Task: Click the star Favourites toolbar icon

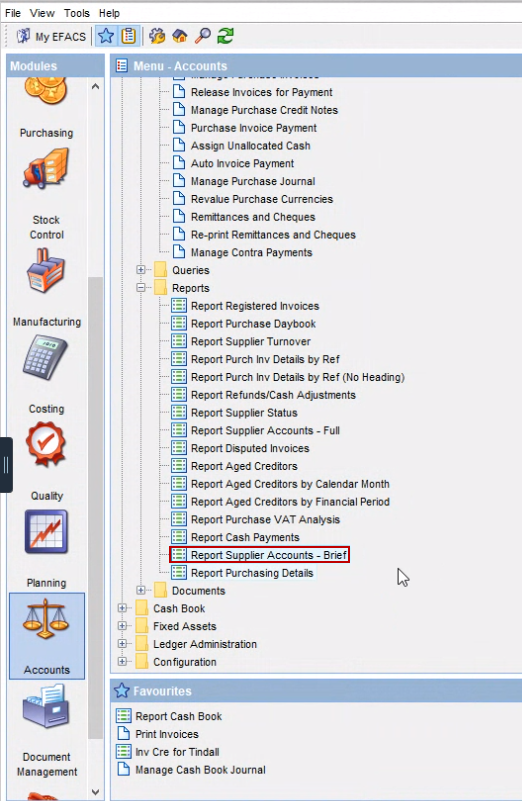Action: point(106,36)
